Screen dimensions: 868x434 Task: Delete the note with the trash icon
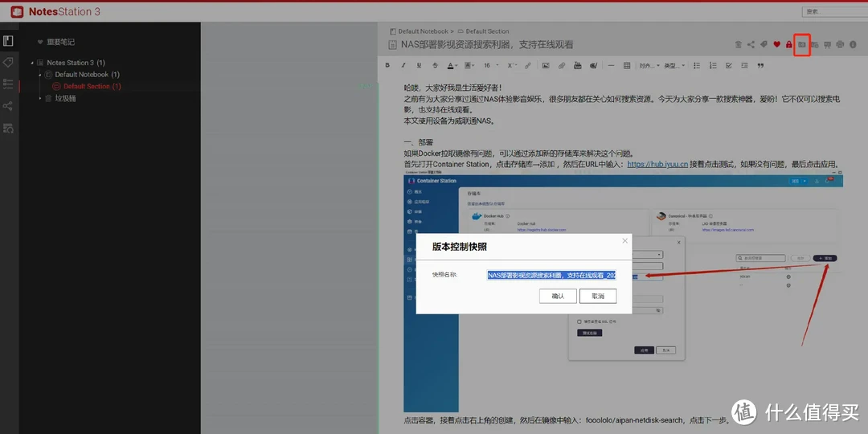[x=739, y=44]
